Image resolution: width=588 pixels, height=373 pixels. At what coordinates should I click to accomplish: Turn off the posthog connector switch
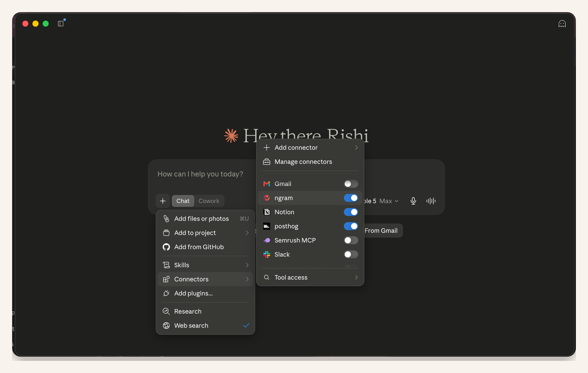pos(351,226)
